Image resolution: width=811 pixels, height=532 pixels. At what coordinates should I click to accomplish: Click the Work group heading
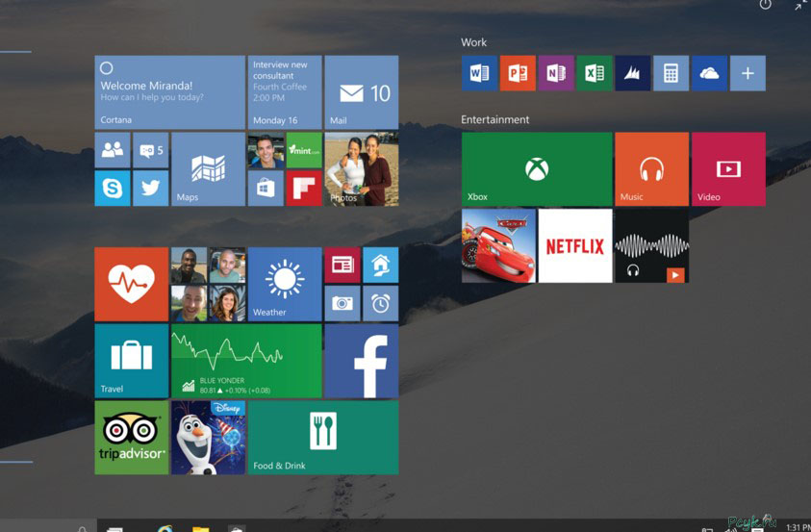coord(473,42)
